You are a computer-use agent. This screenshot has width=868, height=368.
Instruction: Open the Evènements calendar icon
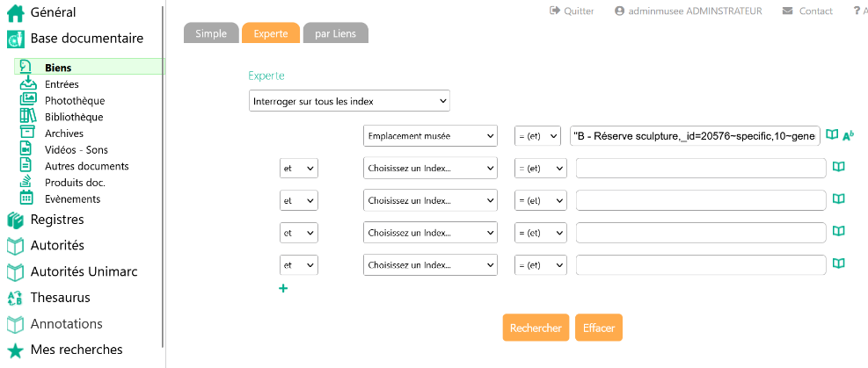coord(26,198)
